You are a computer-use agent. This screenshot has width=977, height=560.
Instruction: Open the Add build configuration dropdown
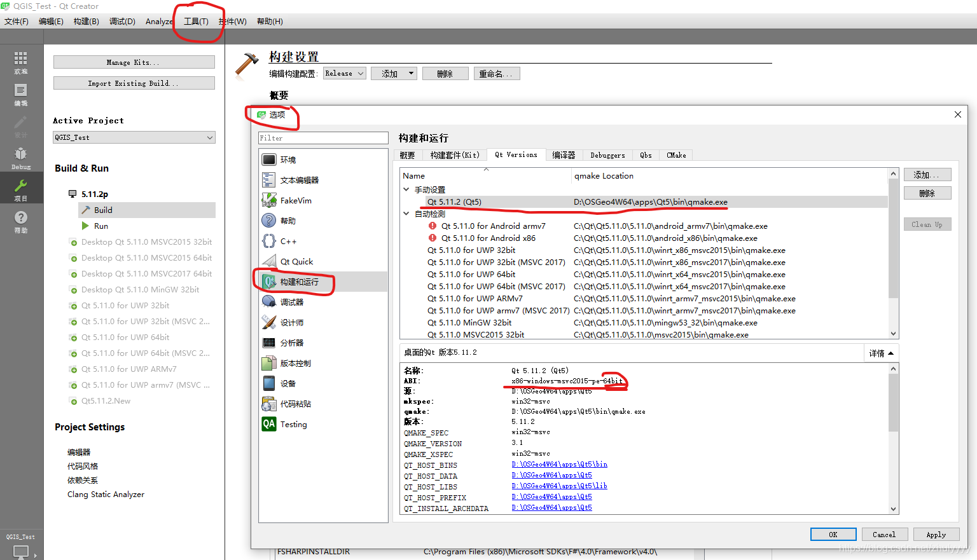pyautogui.click(x=394, y=74)
